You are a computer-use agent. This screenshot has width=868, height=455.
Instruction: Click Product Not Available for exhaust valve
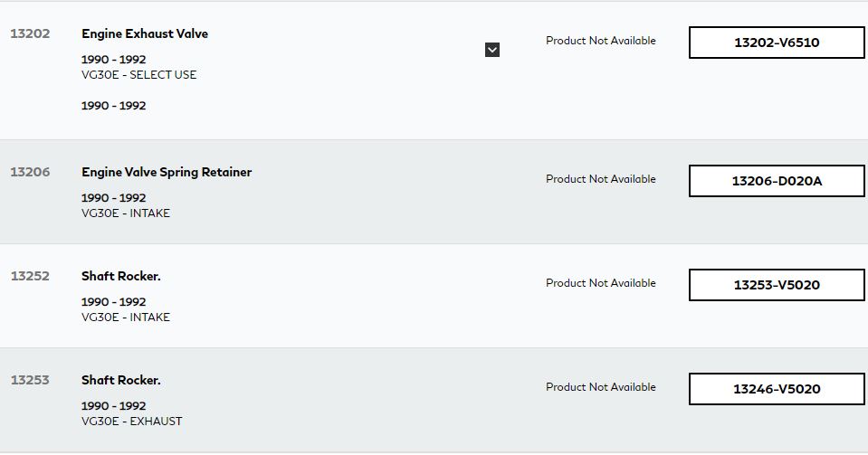click(601, 41)
